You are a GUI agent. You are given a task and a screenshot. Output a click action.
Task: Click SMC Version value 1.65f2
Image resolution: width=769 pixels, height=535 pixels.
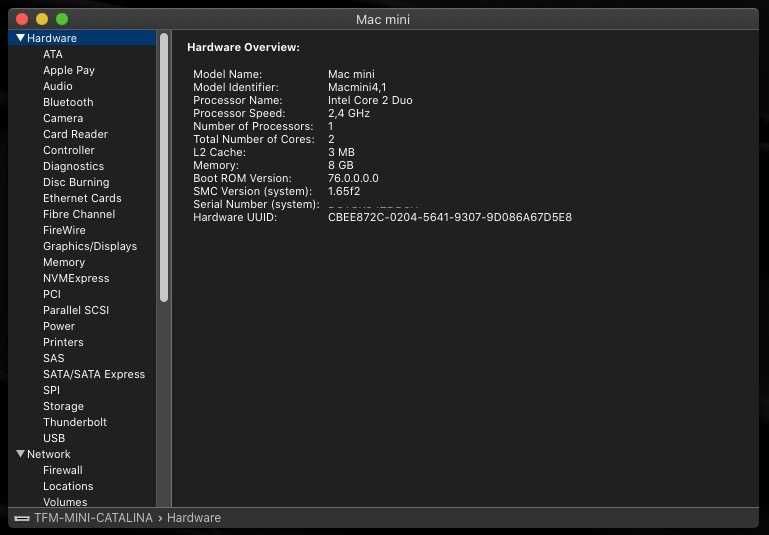pos(344,191)
